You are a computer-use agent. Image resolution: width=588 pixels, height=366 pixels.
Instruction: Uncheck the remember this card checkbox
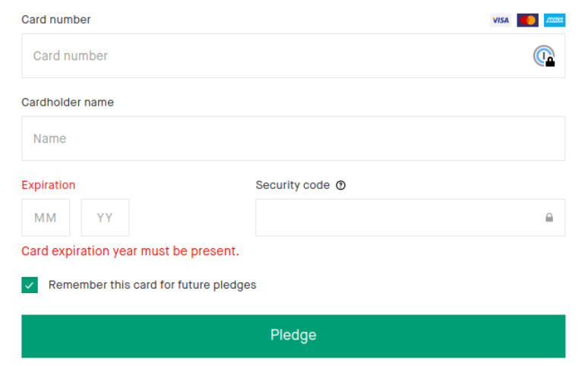pyautogui.click(x=30, y=286)
